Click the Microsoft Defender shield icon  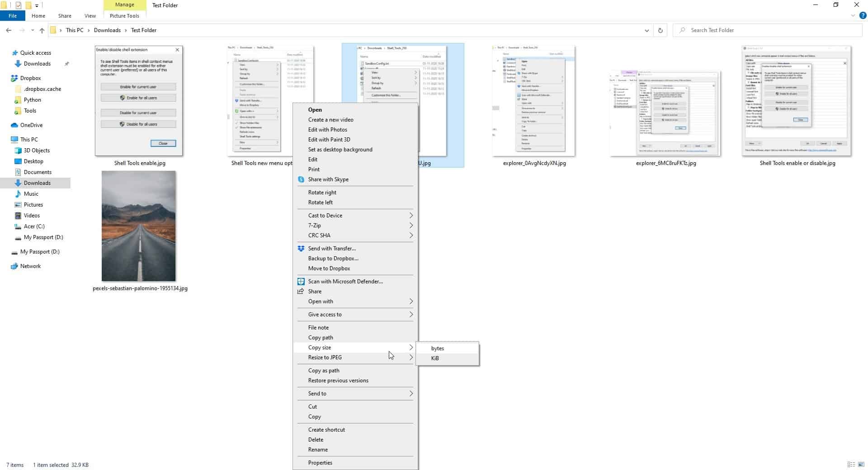301,281
